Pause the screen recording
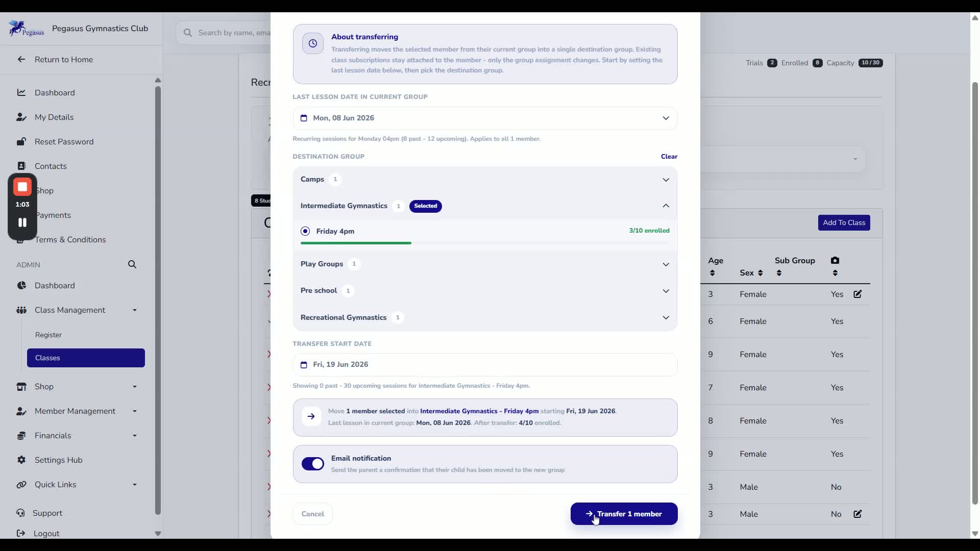 coord(22,222)
